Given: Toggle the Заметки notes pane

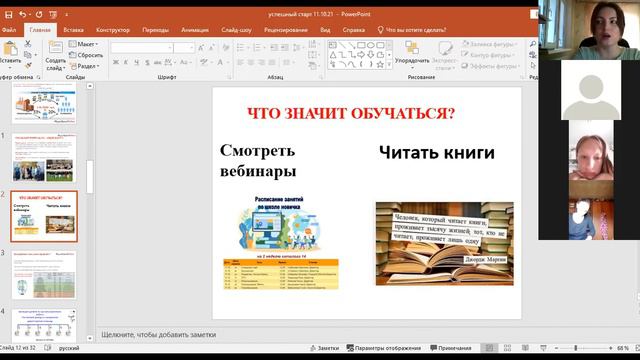Looking at the screenshot, I should [324, 348].
